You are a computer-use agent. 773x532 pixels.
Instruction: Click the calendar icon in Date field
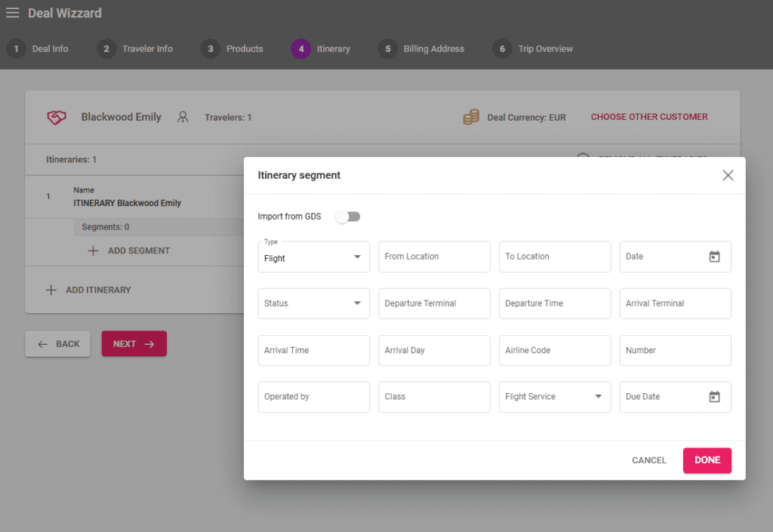tap(714, 257)
